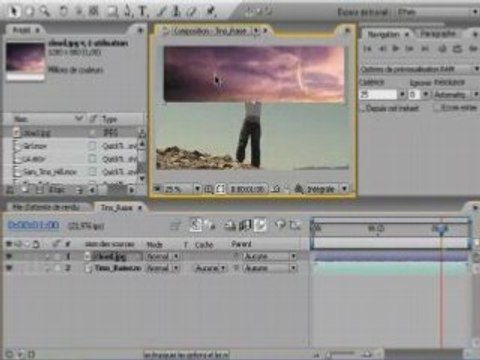480x360 pixels.
Task: Open the 'Espace de travail' workspace dropdown
Action: tap(437, 12)
